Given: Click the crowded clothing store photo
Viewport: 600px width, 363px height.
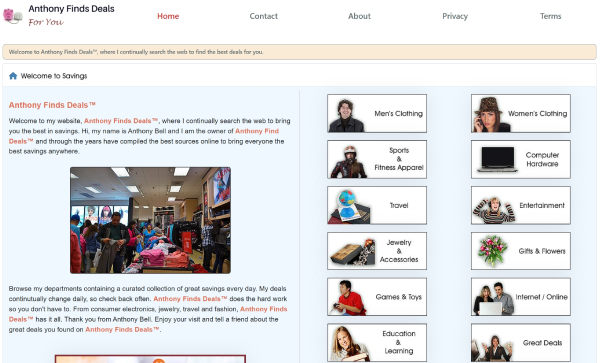Looking at the screenshot, I should coord(150,220).
